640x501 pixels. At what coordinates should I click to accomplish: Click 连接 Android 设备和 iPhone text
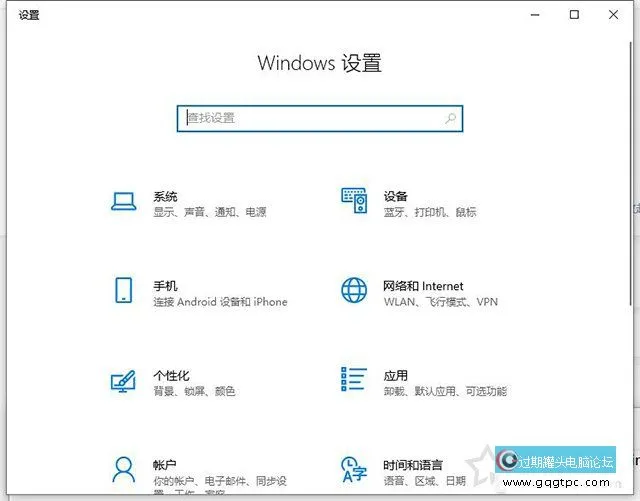tap(220, 302)
